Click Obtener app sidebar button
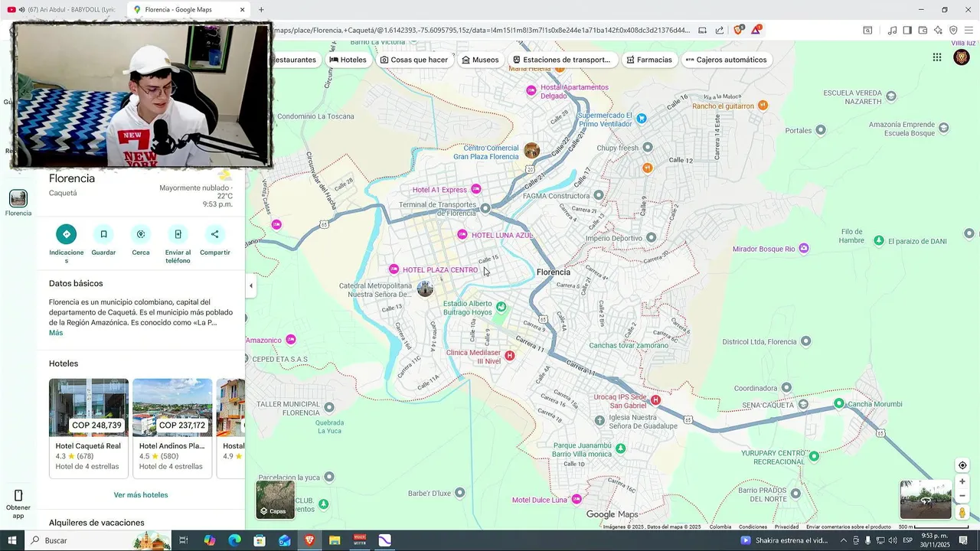The image size is (980, 551). pos(18,504)
